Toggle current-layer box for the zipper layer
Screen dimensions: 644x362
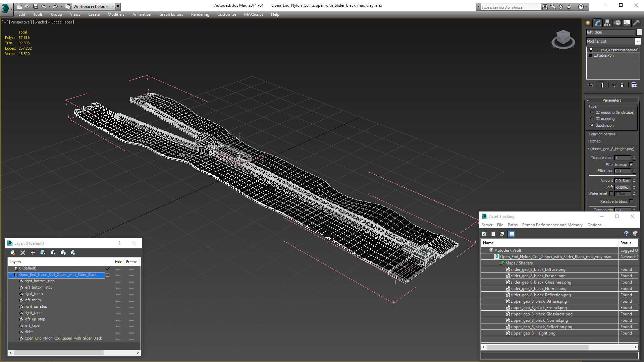click(x=108, y=275)
